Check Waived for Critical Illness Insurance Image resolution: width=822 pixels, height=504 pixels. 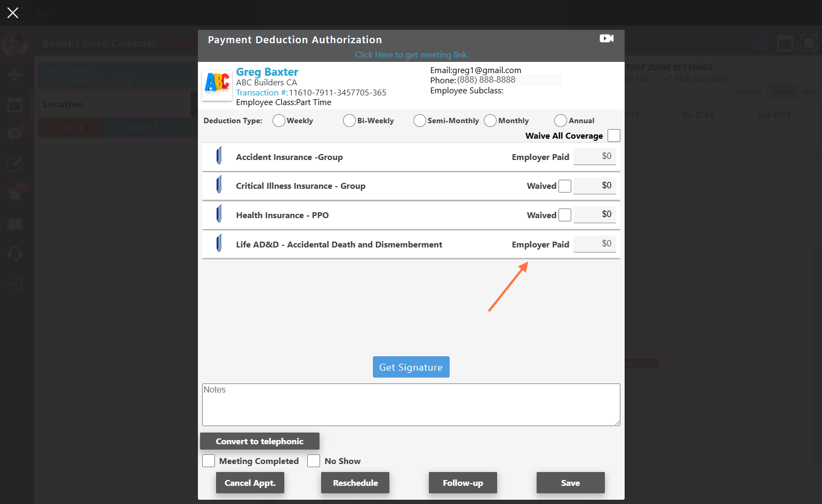click(565, 186)
